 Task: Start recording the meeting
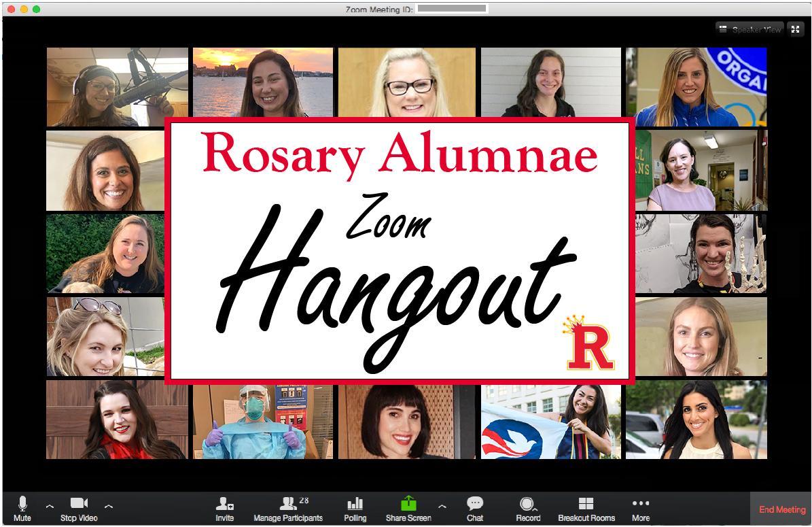528,509
